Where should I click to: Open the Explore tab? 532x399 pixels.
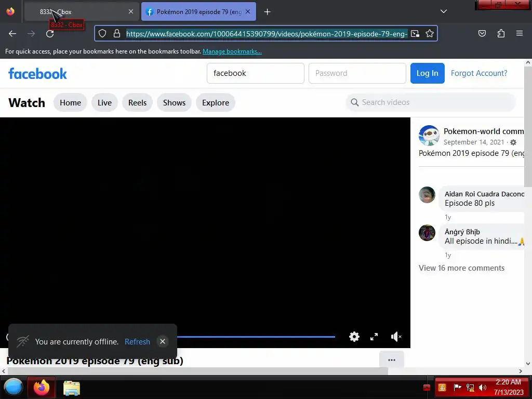point(216,102)
